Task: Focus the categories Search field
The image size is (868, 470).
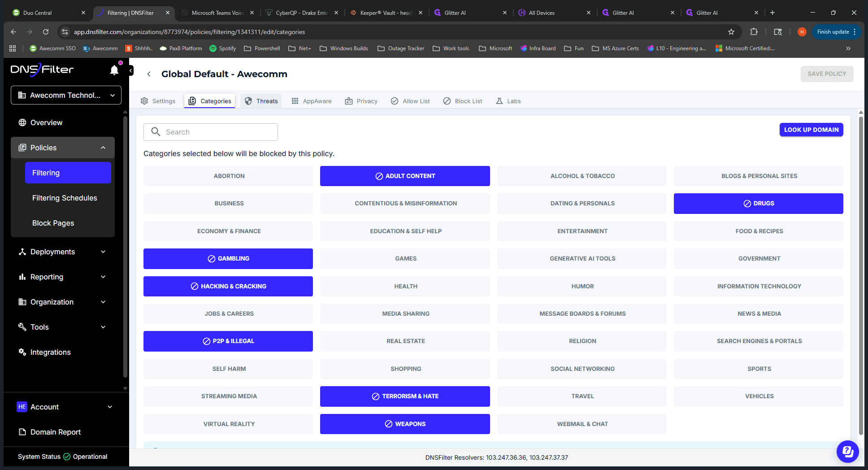Action: (211, 132)
